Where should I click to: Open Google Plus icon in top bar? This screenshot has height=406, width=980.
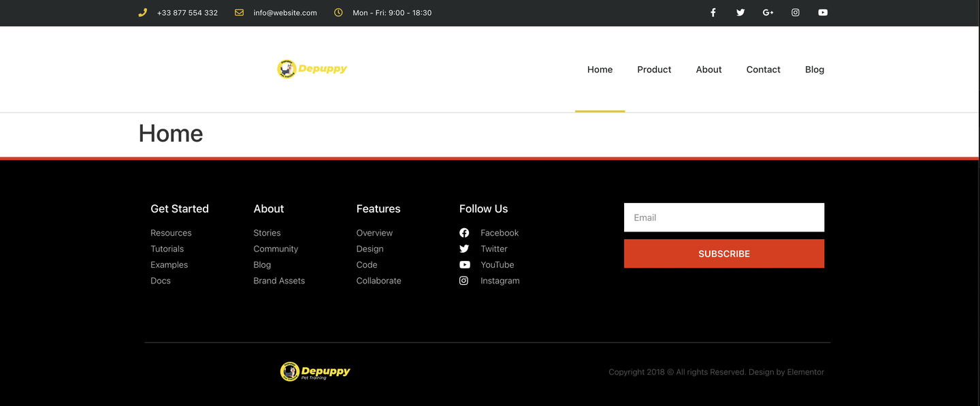[x=768, y=12]
